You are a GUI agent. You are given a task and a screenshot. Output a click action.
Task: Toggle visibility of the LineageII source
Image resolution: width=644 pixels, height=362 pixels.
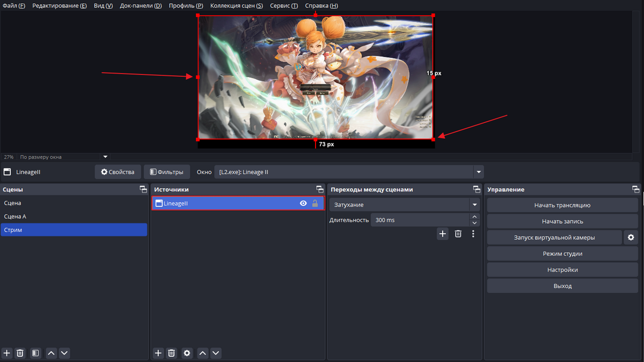coord(303,203)
